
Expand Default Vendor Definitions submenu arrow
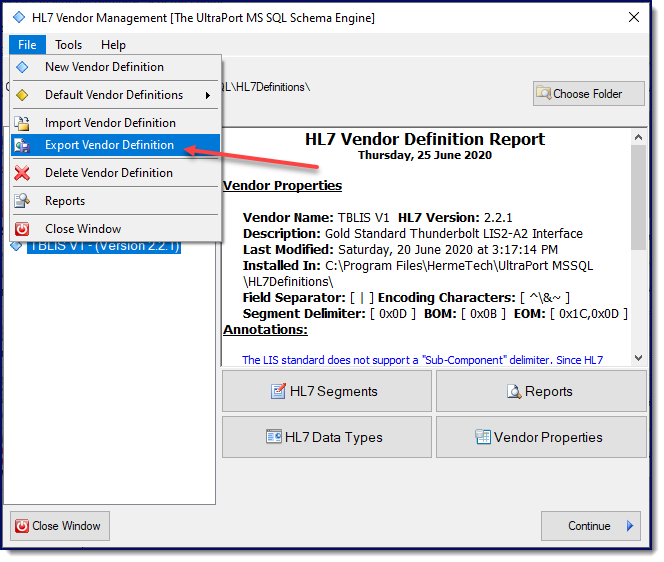point(208,95)
